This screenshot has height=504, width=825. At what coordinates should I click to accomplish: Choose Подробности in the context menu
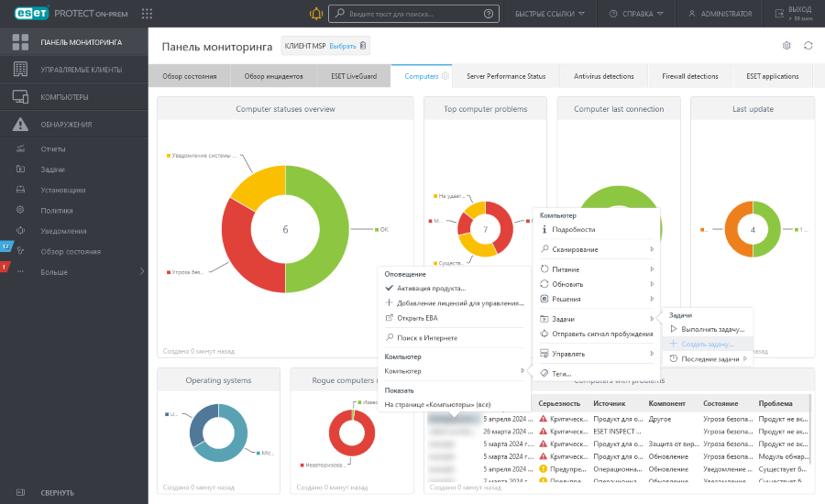pos(574,230)
